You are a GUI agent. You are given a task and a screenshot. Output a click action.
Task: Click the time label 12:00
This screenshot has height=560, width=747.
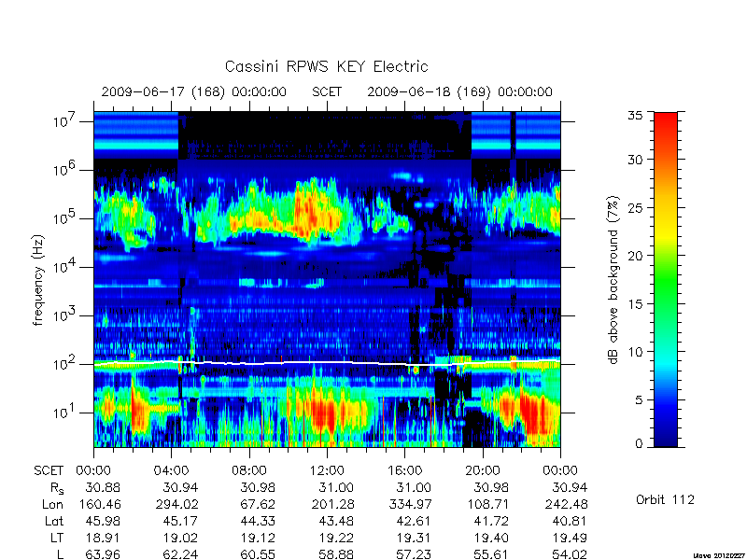[x=327, y=470]
